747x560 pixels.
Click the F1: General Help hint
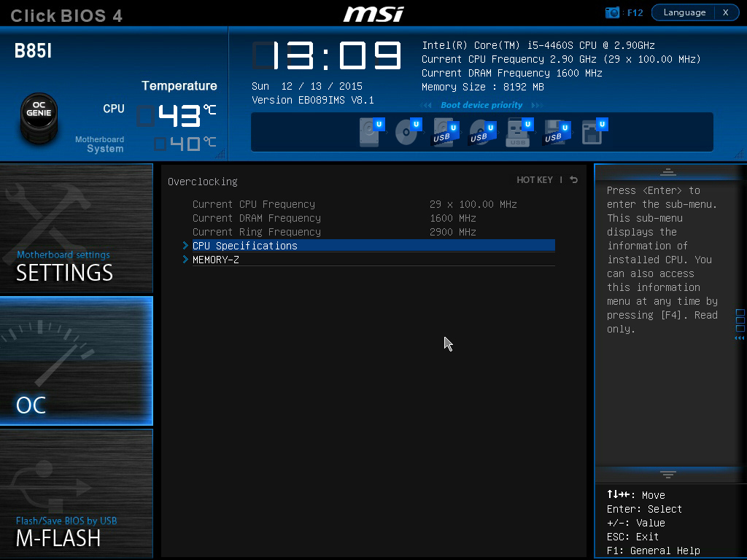click(653, 551)
